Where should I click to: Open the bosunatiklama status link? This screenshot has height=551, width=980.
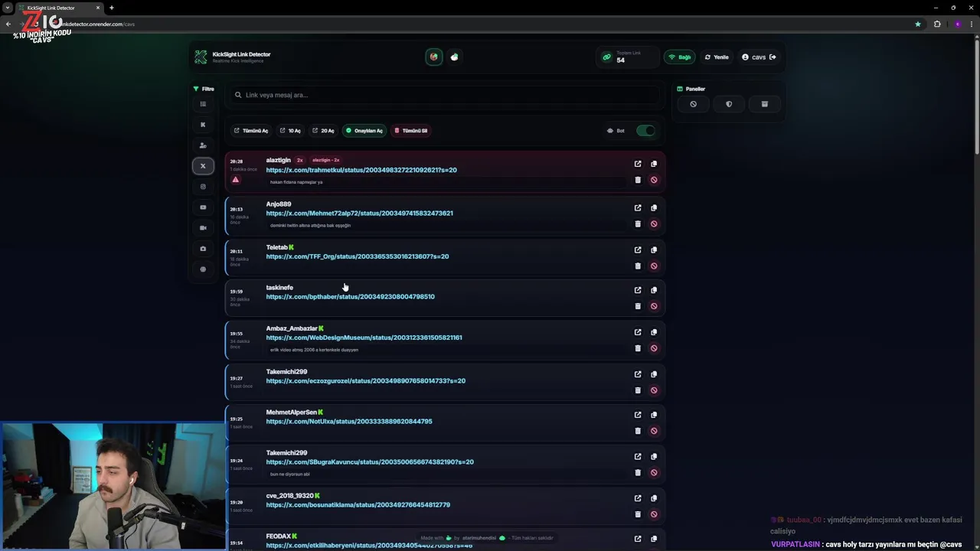[358, 505]
